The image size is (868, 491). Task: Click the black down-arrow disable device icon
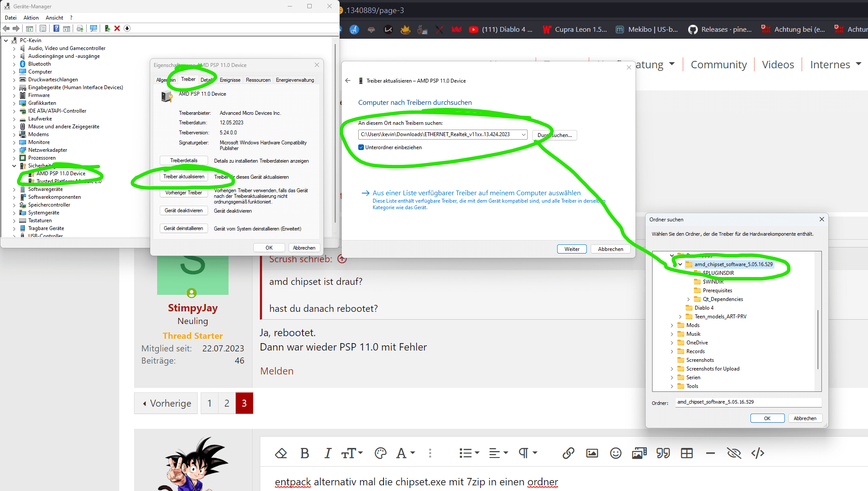click(127, 28)
